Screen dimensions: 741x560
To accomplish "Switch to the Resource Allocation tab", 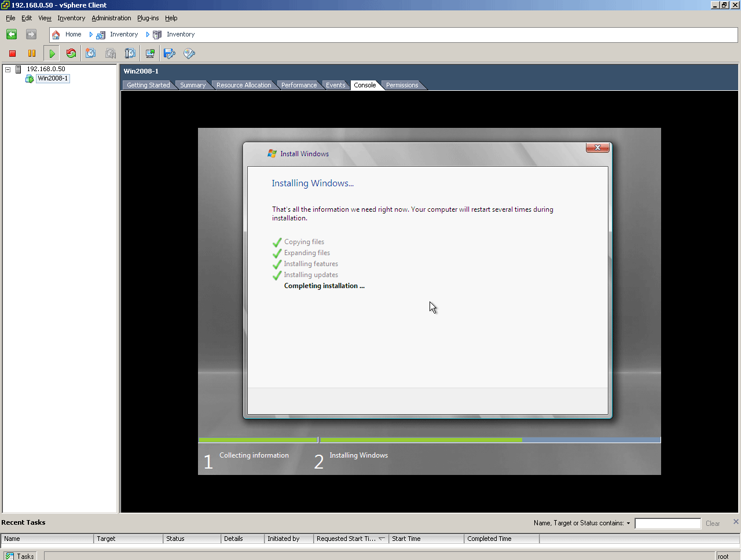I will 244,86.
